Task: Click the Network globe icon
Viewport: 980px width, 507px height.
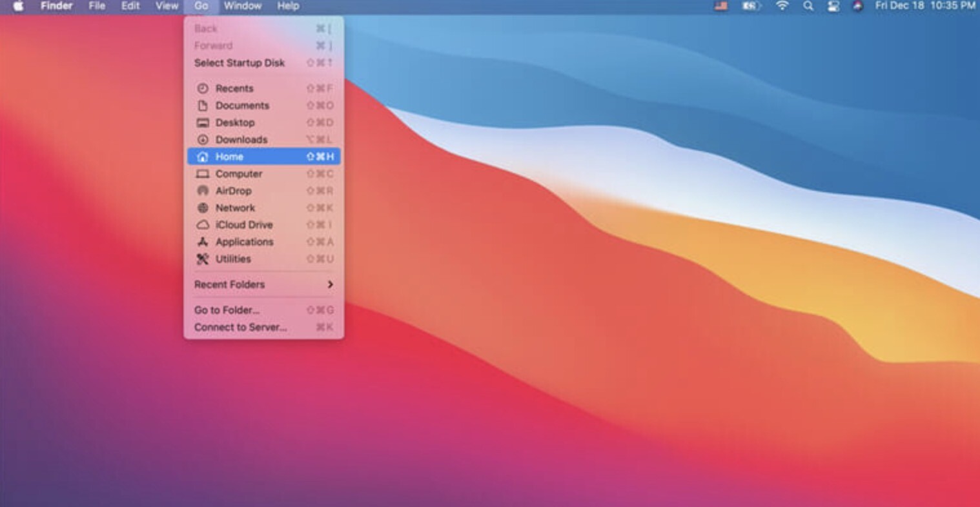Action: click(202, 208)
